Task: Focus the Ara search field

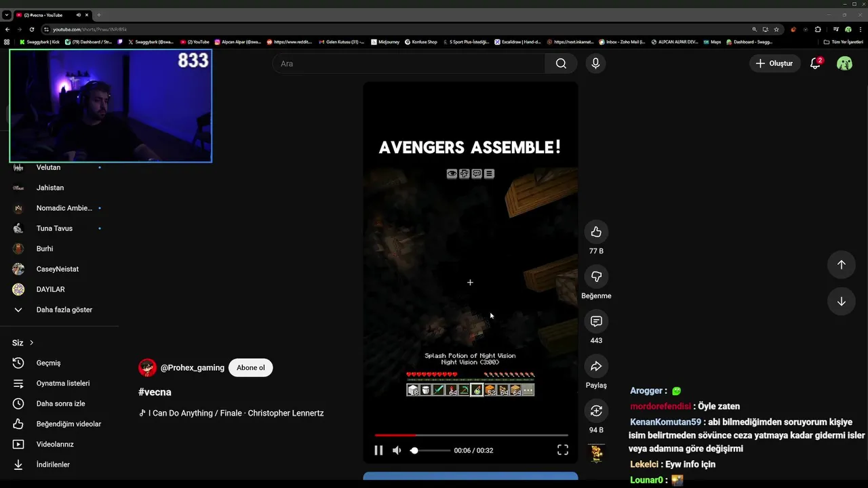Action: point(409,64)
